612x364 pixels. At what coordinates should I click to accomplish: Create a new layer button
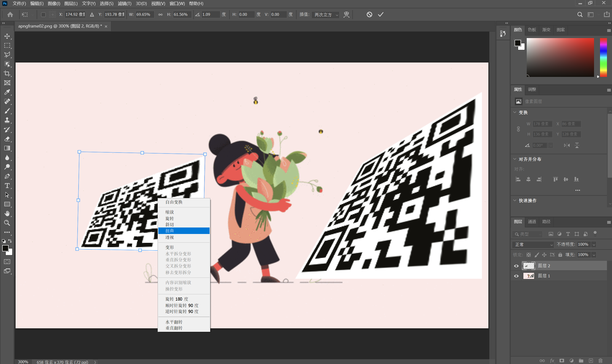click(591, 361)
